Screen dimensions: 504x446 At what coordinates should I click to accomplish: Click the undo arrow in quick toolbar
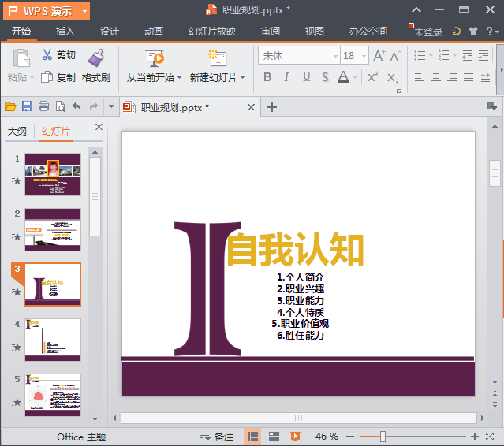point(77,107)
